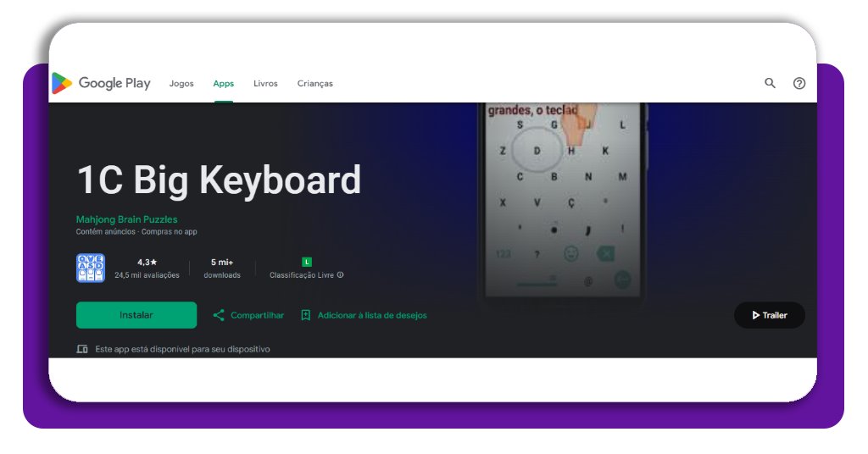Click the Google Play logo

(x=101, y=83)
